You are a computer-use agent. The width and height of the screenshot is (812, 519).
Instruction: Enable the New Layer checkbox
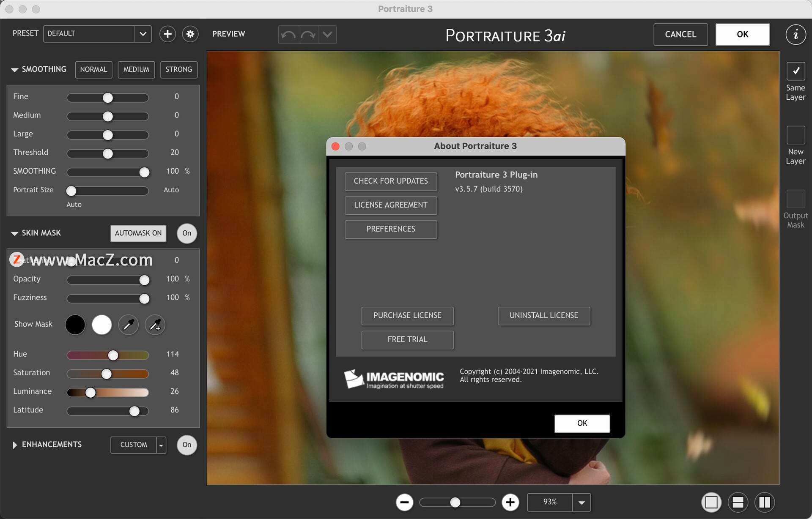click(796, 135)
